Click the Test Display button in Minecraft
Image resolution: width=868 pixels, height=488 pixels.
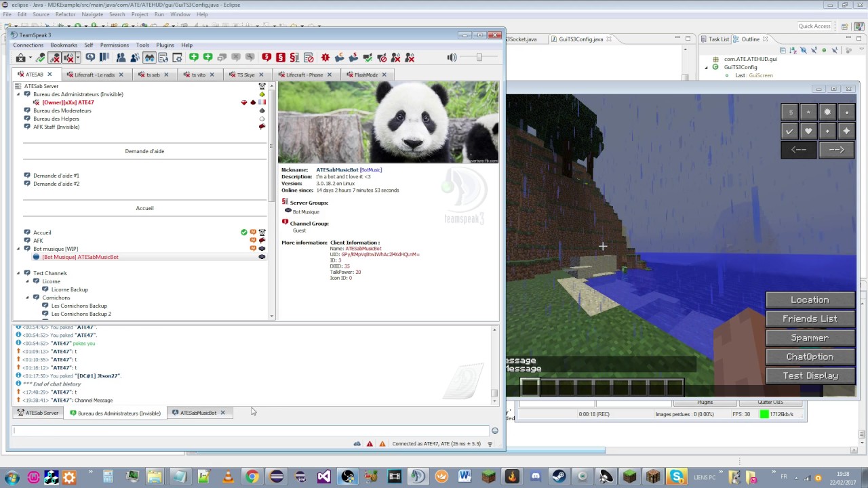(x=810, y=376)
